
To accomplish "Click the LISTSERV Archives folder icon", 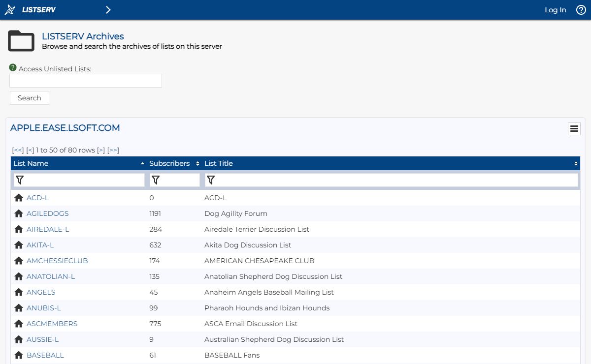I will (21, 41).
